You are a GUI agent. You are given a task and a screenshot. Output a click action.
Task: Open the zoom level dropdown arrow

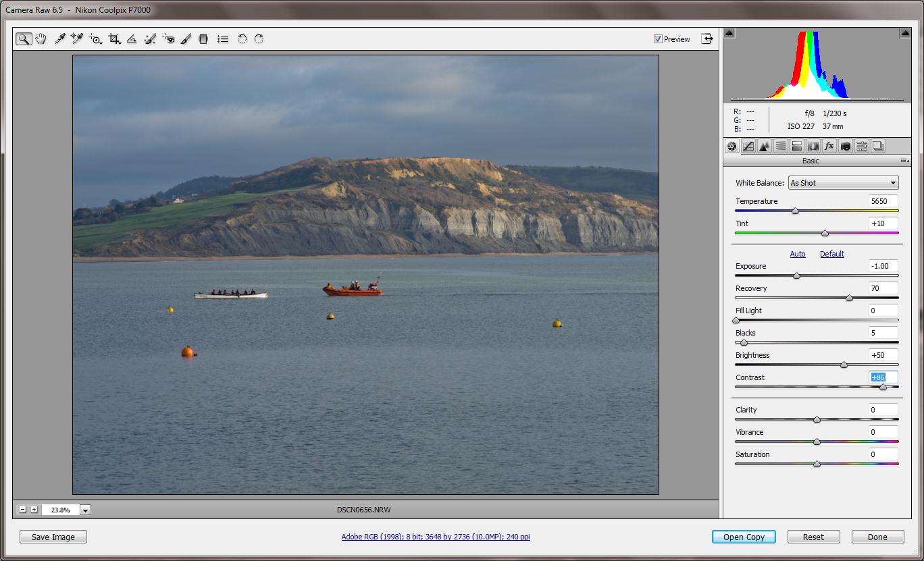[85, 510]
